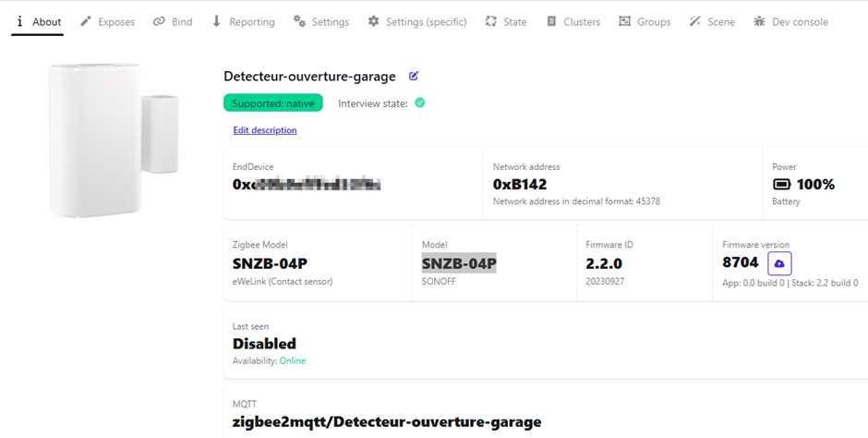Open the Reporting tab
This screenshot has height=438, width=868.
pos(243,21)
